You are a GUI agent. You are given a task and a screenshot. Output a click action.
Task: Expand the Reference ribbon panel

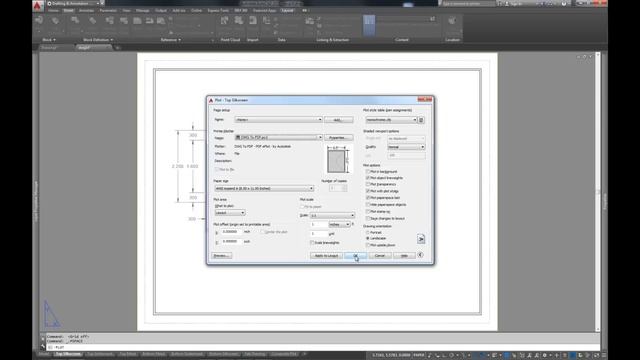coord(171,40)
